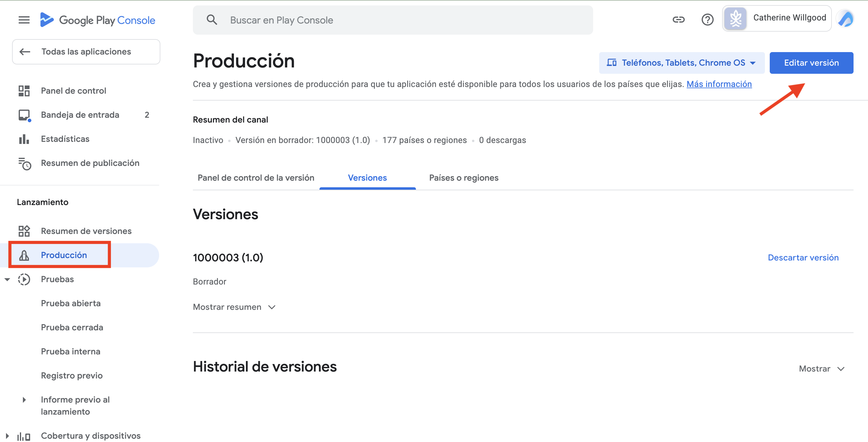868x442 pixels.
Task: Expand Historial de versiones with Mostrar
Action: coord(821,369)
